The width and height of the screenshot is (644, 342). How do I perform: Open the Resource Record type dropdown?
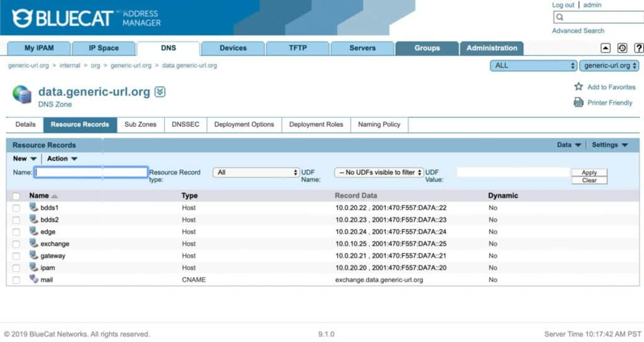(x=256, y=172)
